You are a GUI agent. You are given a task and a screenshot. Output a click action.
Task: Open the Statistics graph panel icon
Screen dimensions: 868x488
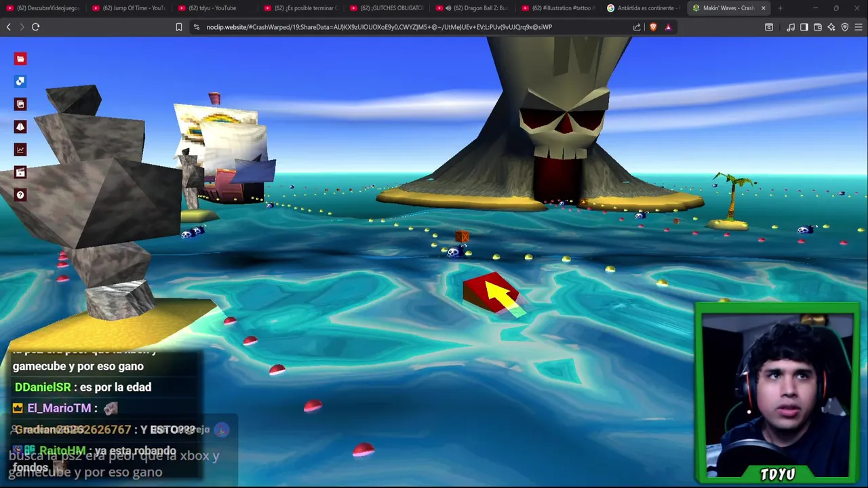20,150
